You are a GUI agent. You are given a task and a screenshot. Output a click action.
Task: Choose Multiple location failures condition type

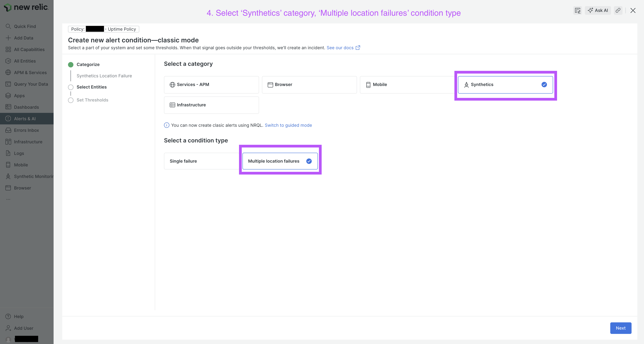280,161
